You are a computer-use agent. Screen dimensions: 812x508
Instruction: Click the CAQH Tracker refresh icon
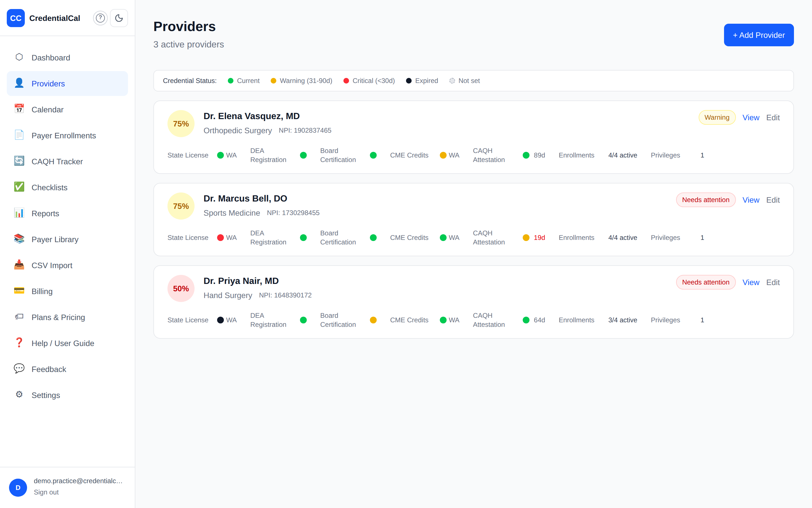19,161
